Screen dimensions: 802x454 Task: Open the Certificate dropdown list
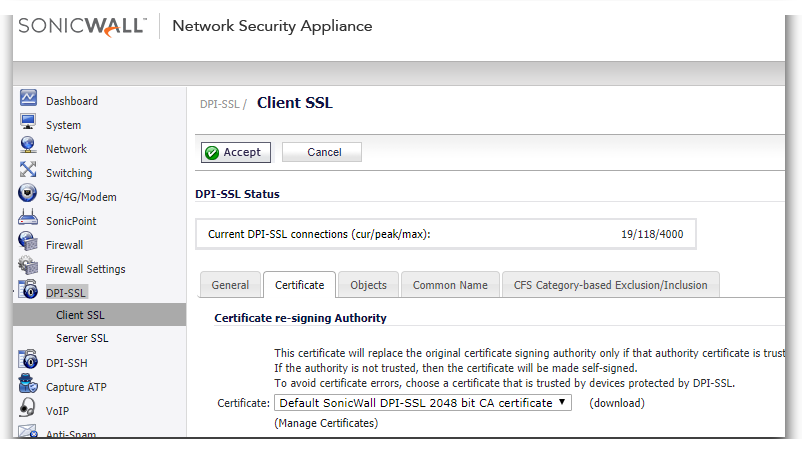click(x=423, y=403)
